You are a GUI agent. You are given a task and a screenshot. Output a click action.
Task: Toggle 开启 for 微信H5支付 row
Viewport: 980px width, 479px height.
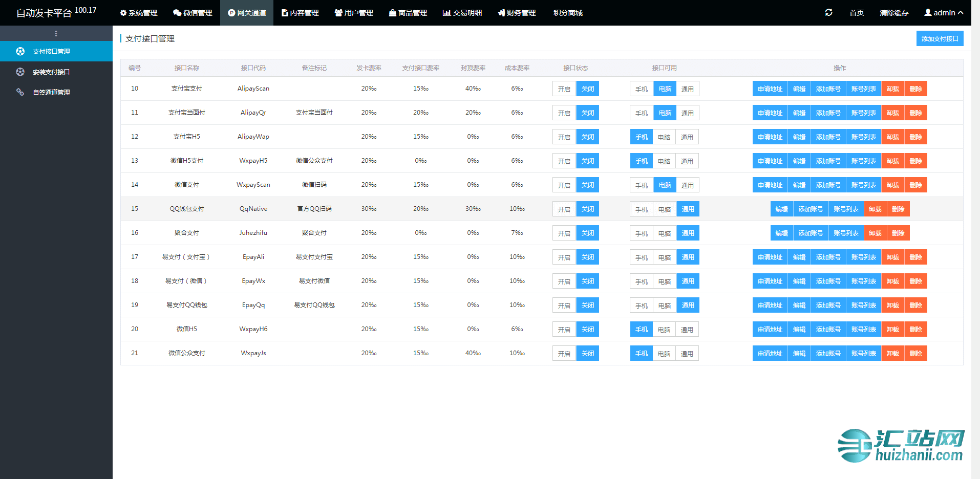click(564, 161)
